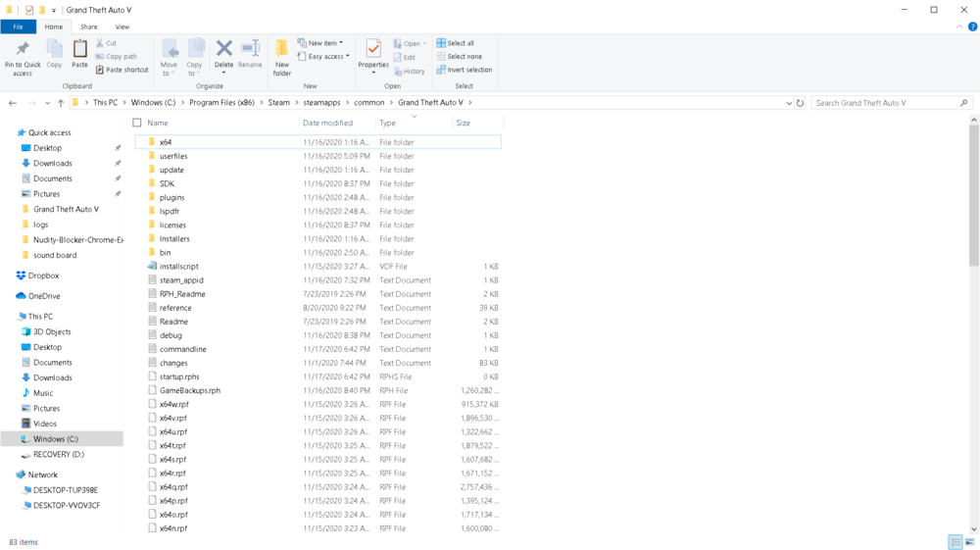This screenshot has width=980, height=550.
Task: Tick the select-all checkbox beside Name
Action: [x=137, y=124]
